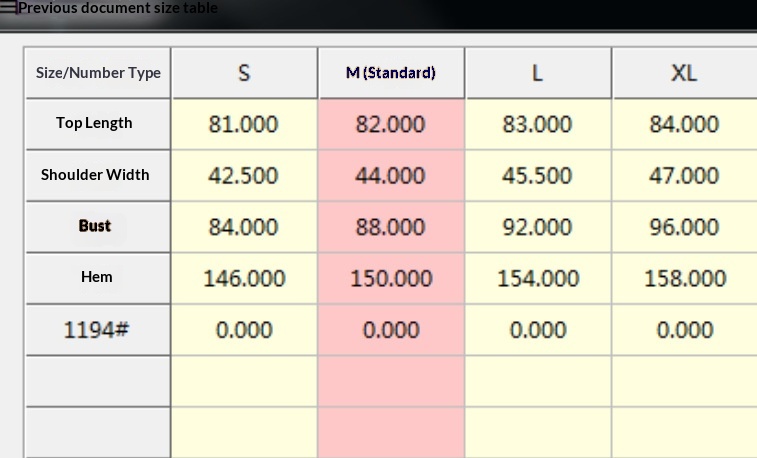
Task: Click Bust value 88.000 in standard column
Action: (x=391, y=227)
